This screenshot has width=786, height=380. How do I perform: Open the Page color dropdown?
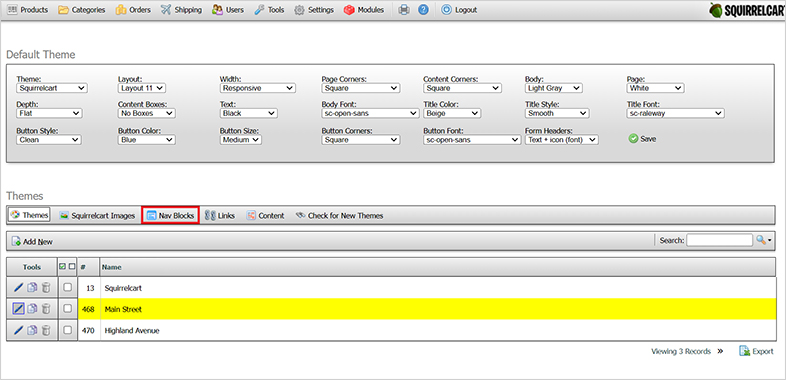pos(656,88)
